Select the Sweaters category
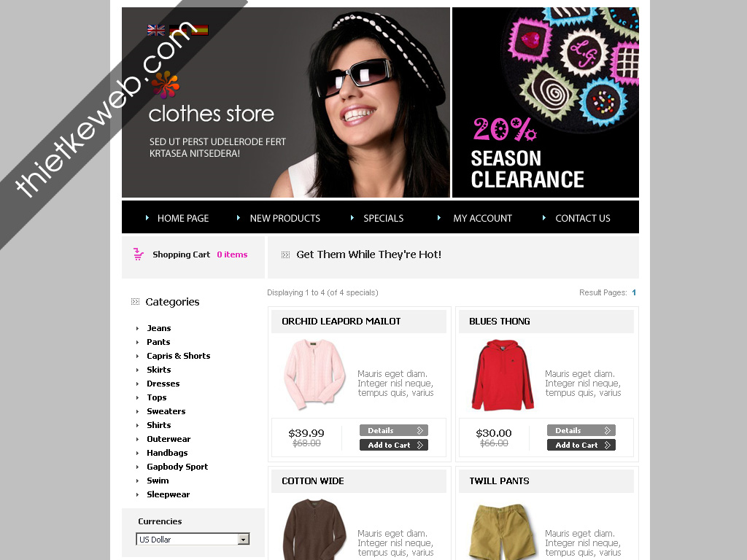This screenshot has width=747, height=560. click(166, 411)
